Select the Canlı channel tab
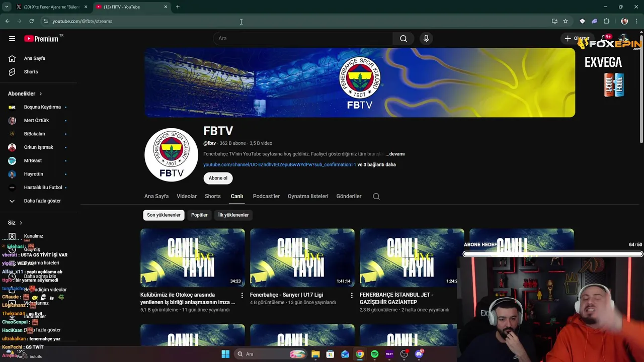 (237, 197)
